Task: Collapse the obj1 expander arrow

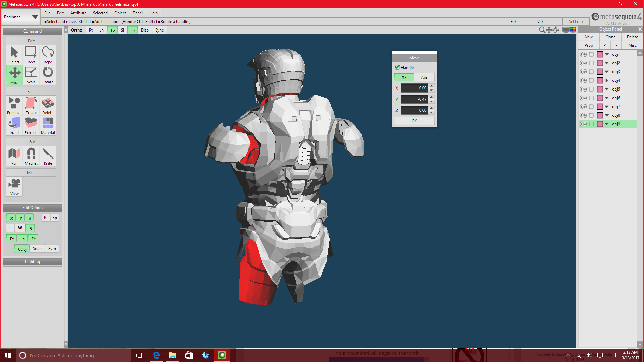Action: point(607,54)
